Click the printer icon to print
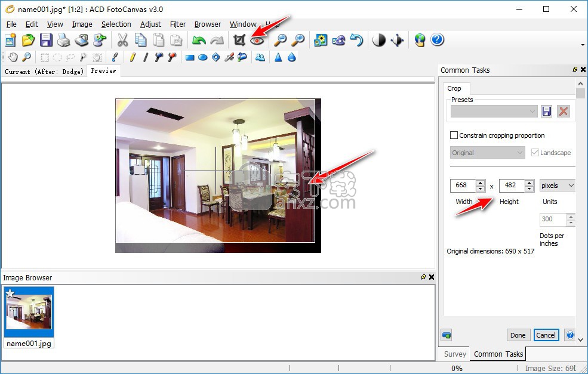588x374 pixels. point(63,40)
